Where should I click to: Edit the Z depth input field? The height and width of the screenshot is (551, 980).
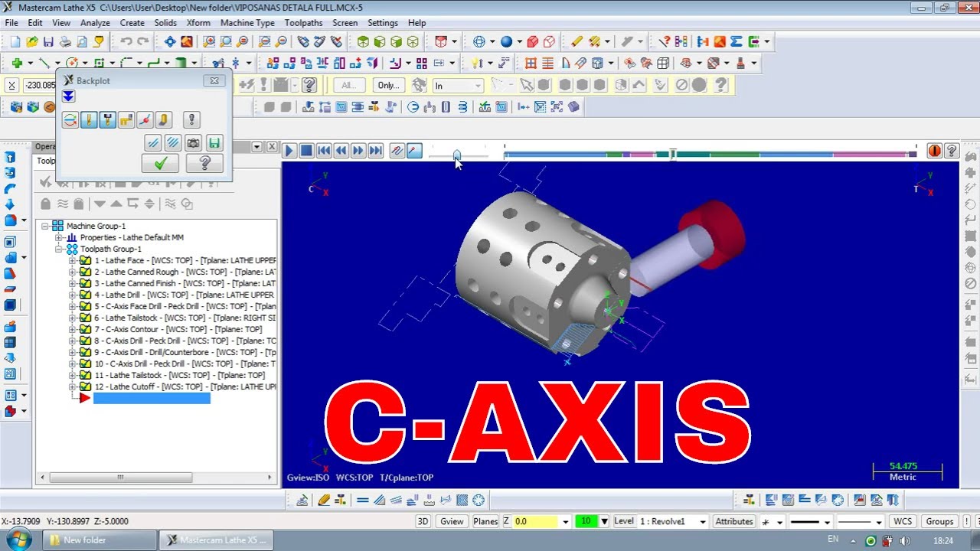536,521
